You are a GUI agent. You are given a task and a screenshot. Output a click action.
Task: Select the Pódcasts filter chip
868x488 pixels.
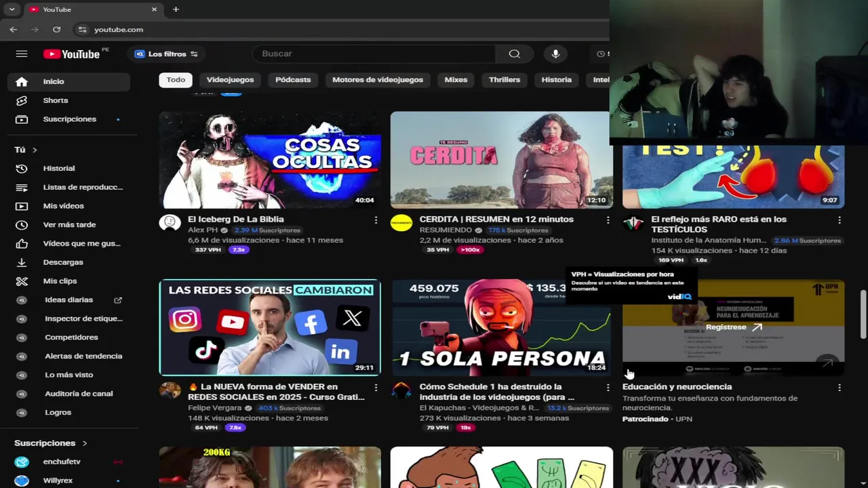[293, 80]
